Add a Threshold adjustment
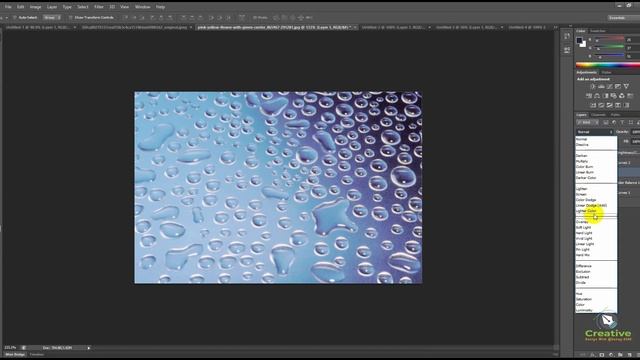The height and width of the screenshot is (360, 640). coord(609,105)
